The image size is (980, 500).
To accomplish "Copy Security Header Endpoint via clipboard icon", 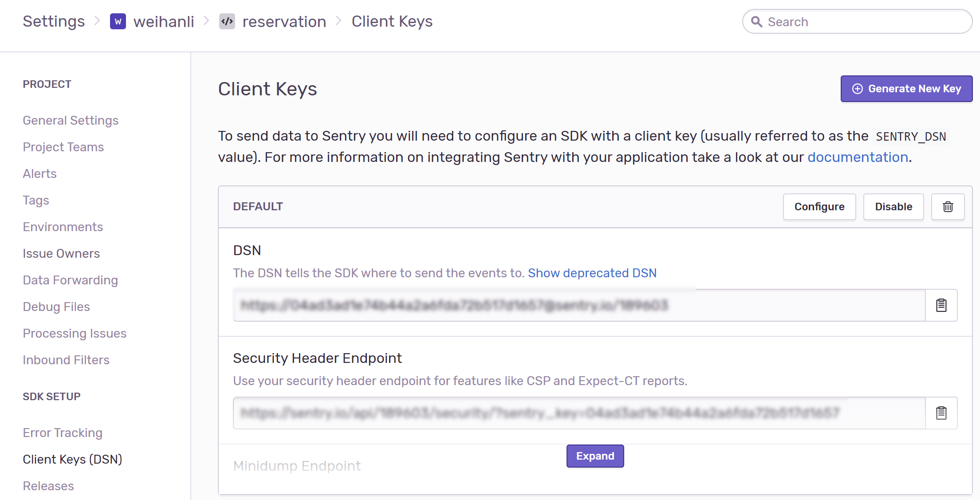I will [x=941, y=413].
